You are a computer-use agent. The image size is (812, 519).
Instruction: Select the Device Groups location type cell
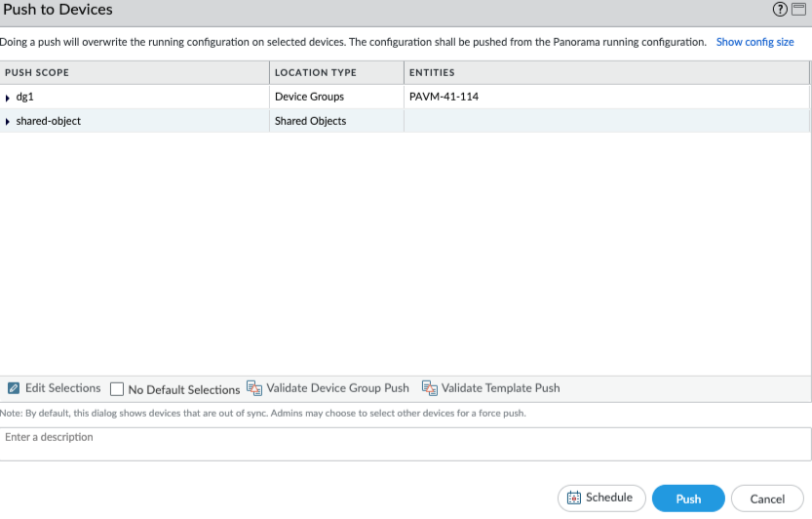(x=309, y=98)
